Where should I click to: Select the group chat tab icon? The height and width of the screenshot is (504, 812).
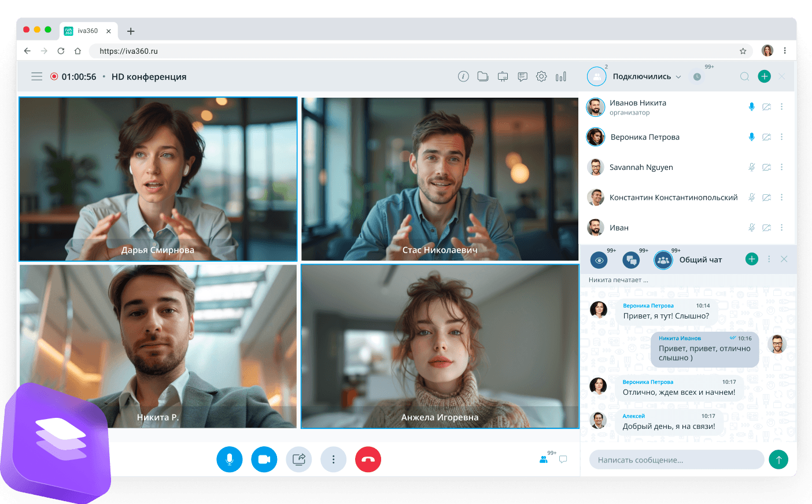[663, 261]
